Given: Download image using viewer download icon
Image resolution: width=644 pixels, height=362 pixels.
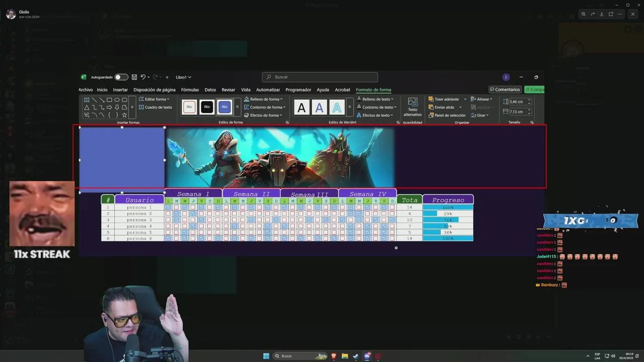Looking at the screenshot, I should coord(602,14).
